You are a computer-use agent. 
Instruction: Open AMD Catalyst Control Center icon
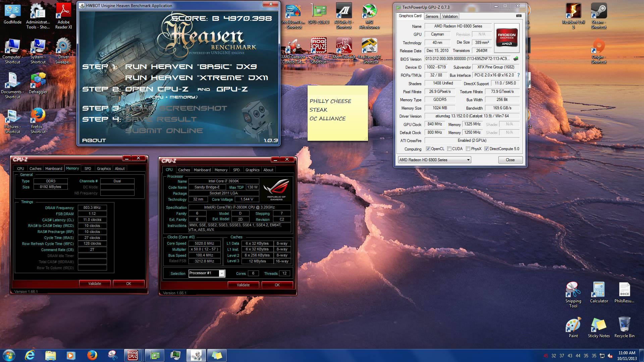pos(293,51)
